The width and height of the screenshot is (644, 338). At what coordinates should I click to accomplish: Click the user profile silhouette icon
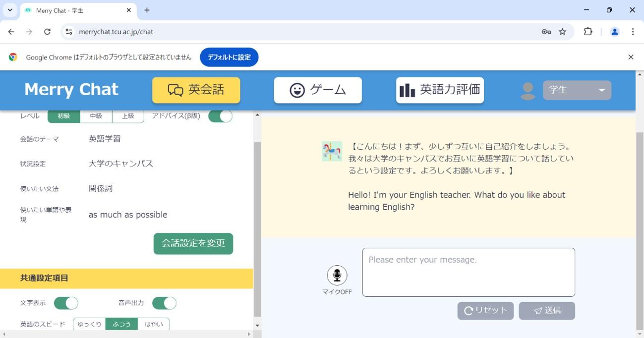coord(527,91)
